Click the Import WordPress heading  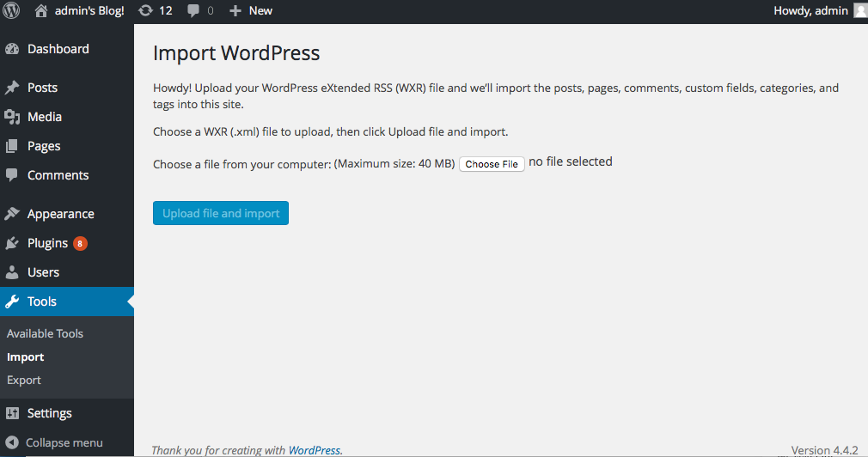[236, 53]
